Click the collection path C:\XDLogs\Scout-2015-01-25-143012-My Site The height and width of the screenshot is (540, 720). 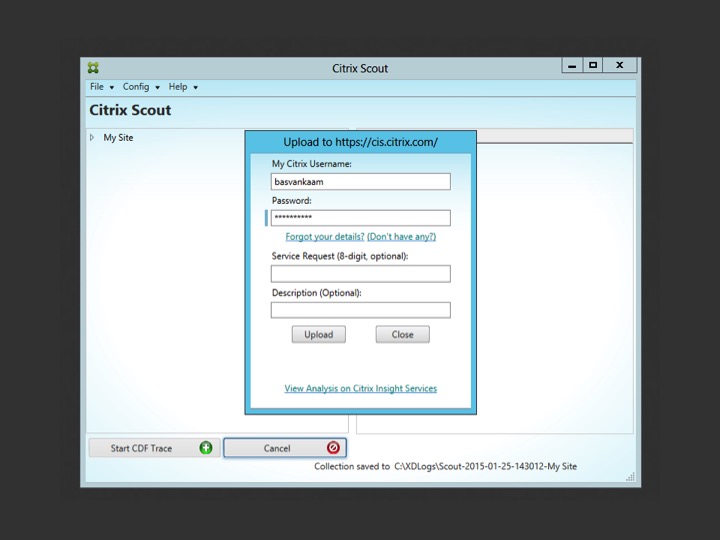pos(485,467)
